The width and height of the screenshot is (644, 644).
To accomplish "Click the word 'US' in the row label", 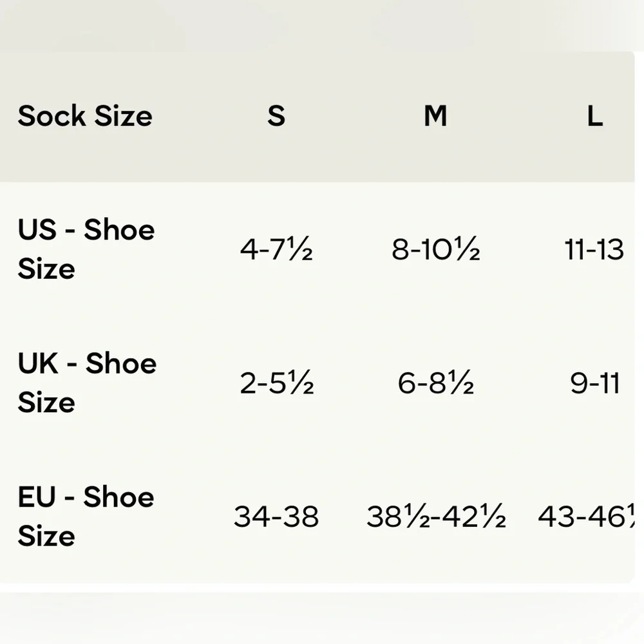I will 37,230.
